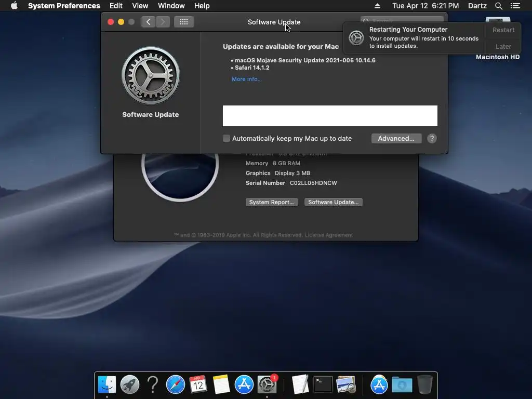
Task: Open the Window menu
Action: 171,6
